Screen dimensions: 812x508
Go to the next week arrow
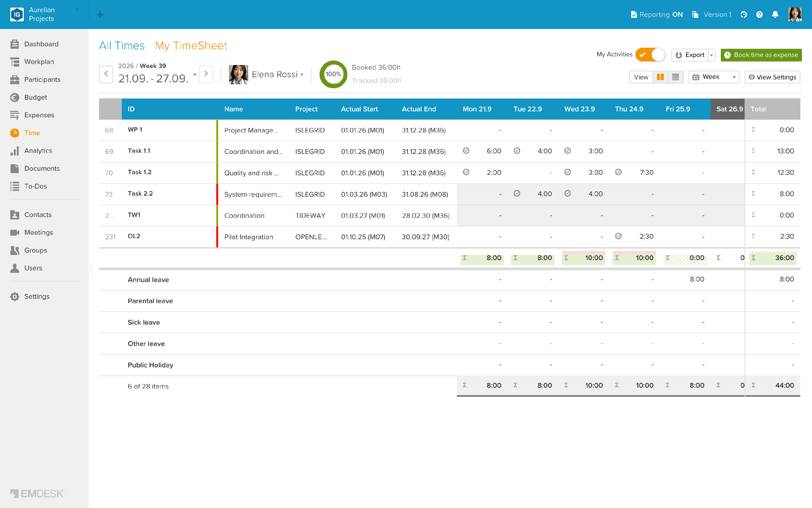[206, 75]
